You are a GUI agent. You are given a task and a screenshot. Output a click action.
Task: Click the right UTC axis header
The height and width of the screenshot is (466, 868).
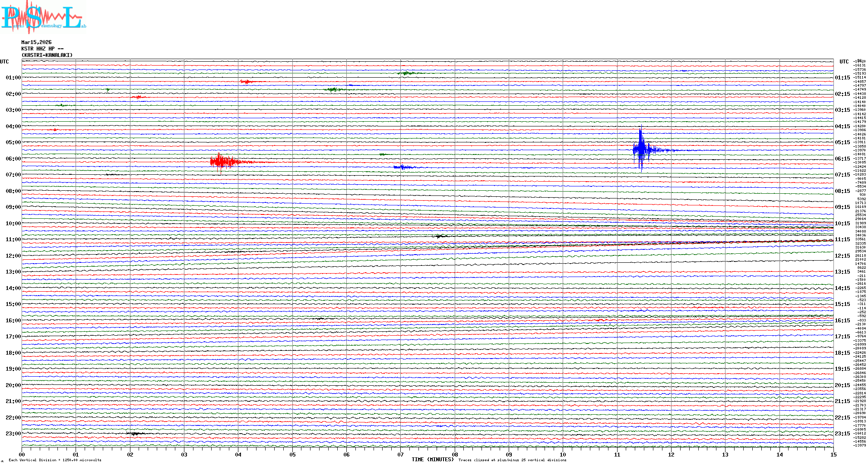pyautogui.click(x=844, y=62)
